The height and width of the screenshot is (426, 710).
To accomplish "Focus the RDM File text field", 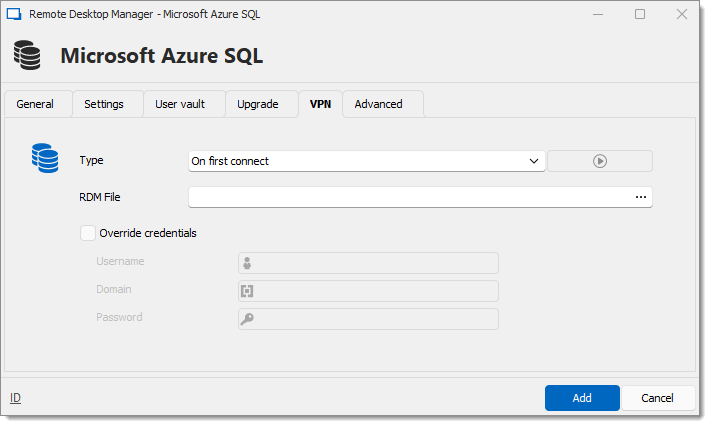I will click(x=410, y=197).
